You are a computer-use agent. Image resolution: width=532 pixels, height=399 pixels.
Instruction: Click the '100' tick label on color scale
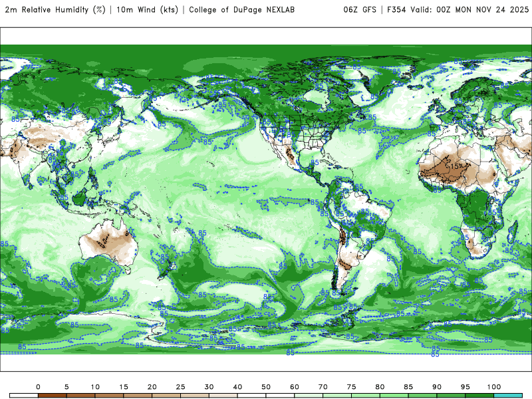coord(494,387)
